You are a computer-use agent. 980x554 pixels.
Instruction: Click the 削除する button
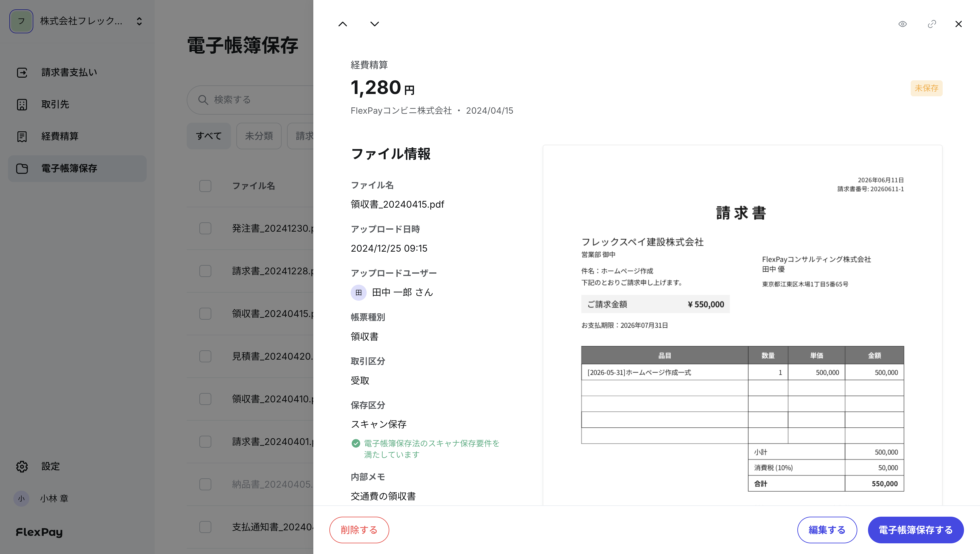tap(359, 530)
